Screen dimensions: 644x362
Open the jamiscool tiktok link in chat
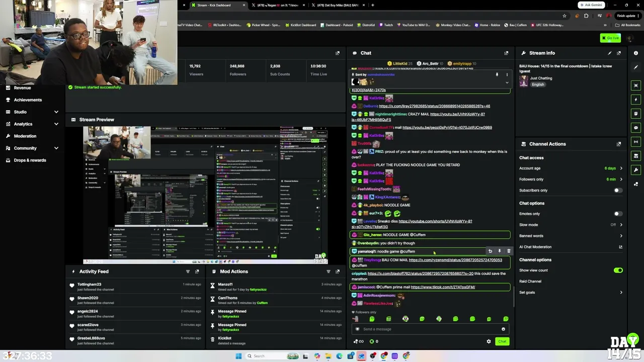(x=443, y=287)
